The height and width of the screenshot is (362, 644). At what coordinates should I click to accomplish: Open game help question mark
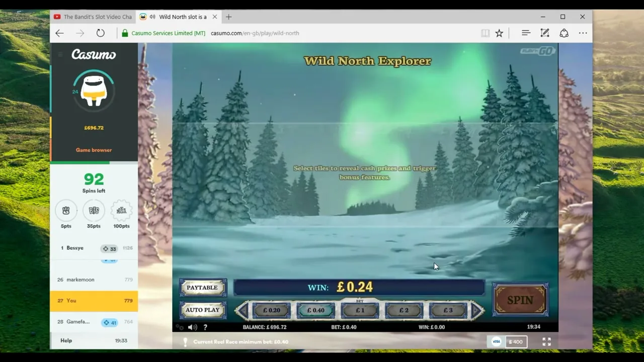[205, 327]
